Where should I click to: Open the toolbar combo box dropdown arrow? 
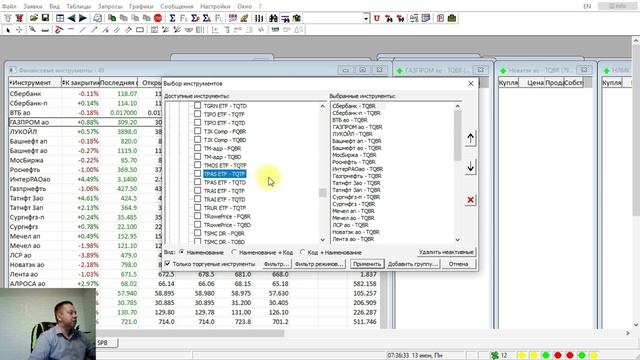click(366, 18)
